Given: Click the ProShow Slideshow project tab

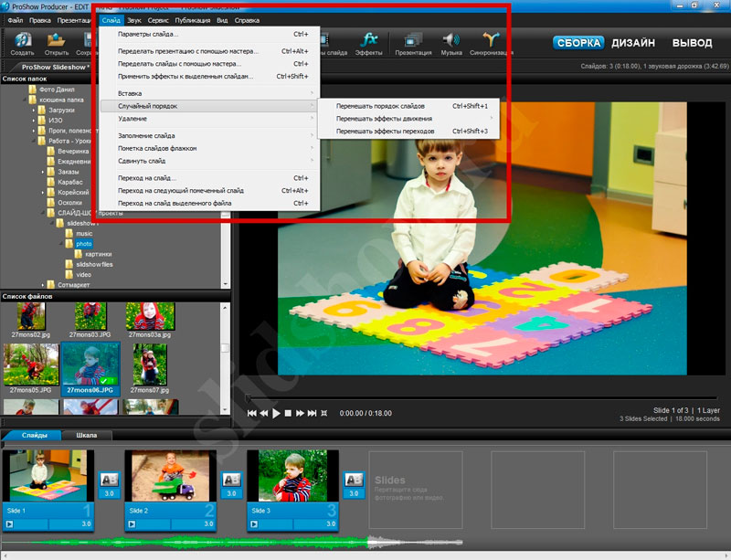Looking at the screenshot, I should pyautogui.click(x=55, y=67).
